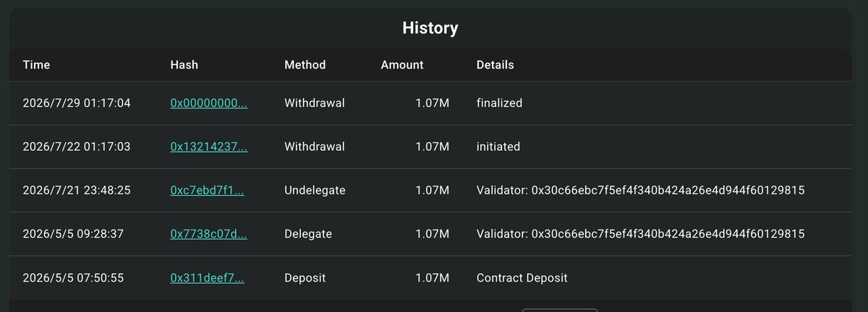Select the validator address in the Undelegate row
868x312 pixels.
[668, 191]
